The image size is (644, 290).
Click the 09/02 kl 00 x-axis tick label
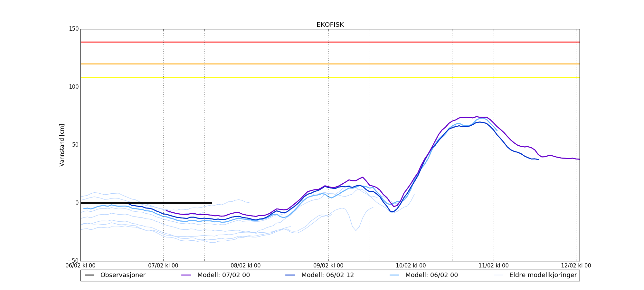328,266
